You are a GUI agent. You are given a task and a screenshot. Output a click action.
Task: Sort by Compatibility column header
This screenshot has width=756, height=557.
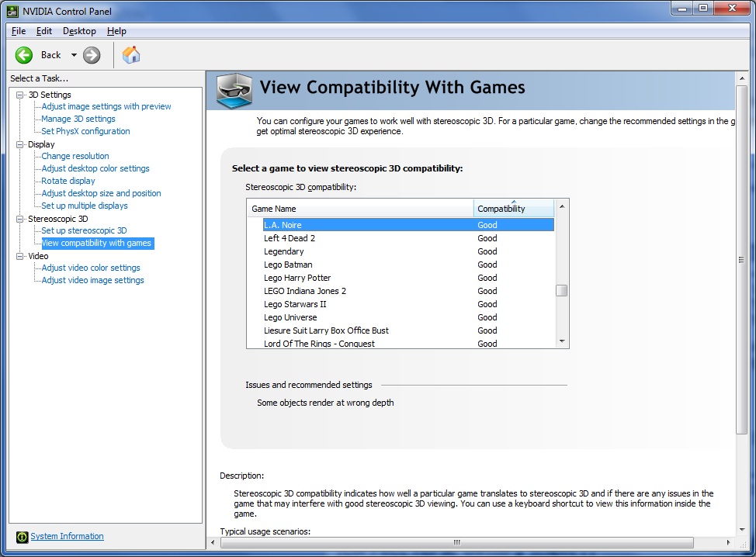coord(514,209)
